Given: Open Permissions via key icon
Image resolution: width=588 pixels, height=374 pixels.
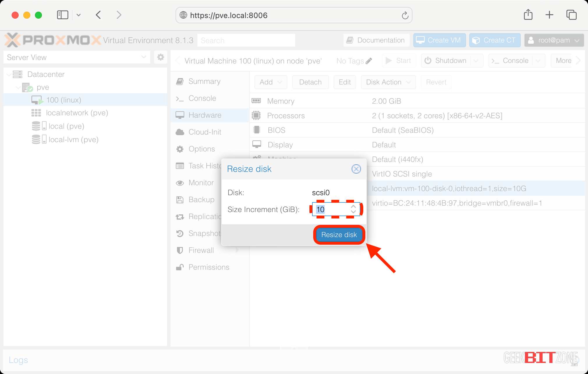Looking at the screenshot, I should (180, 267).
